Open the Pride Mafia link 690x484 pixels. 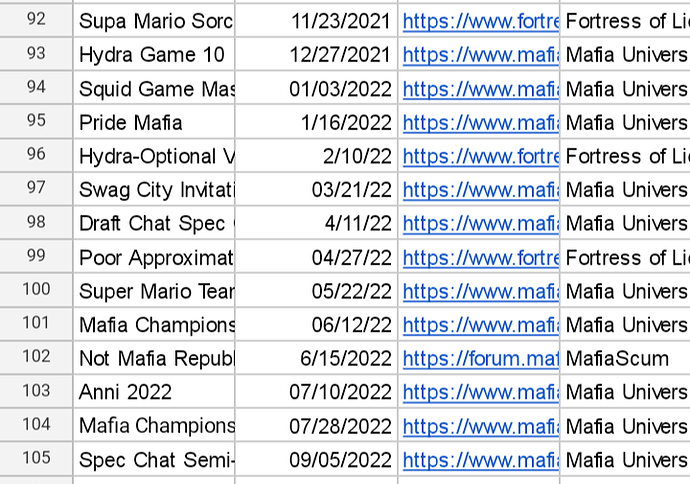(x=481, y=123)
